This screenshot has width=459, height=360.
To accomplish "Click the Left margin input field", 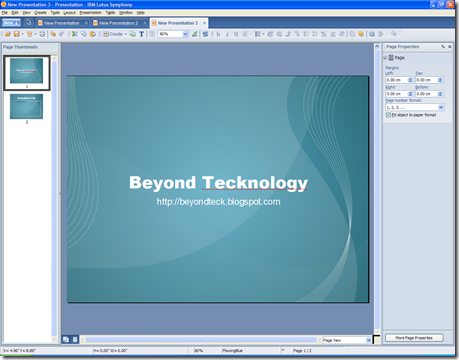I will point(397,80).
